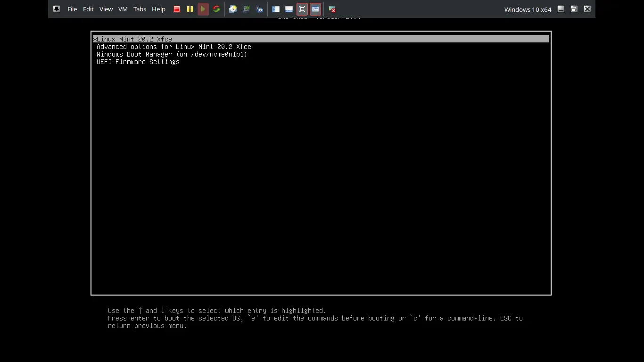Open the VM menu
644x362 pixels.
(123, 9)
